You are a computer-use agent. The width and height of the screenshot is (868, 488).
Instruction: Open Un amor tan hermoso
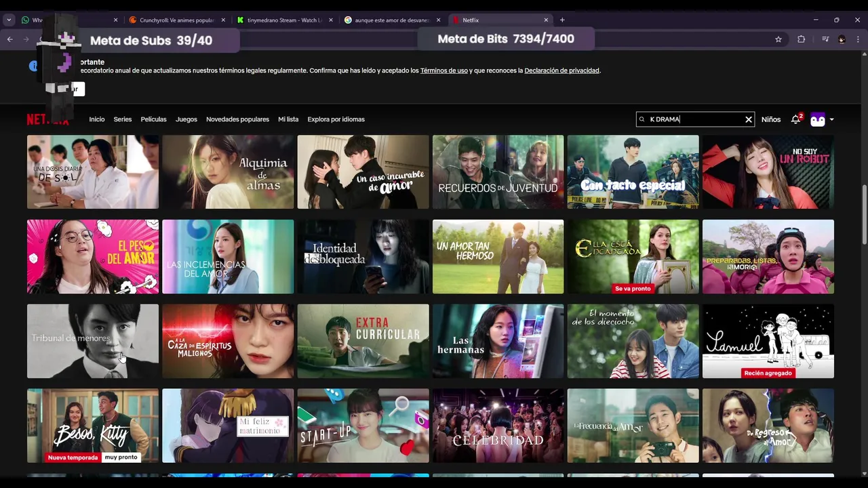[x=498, y=256]
